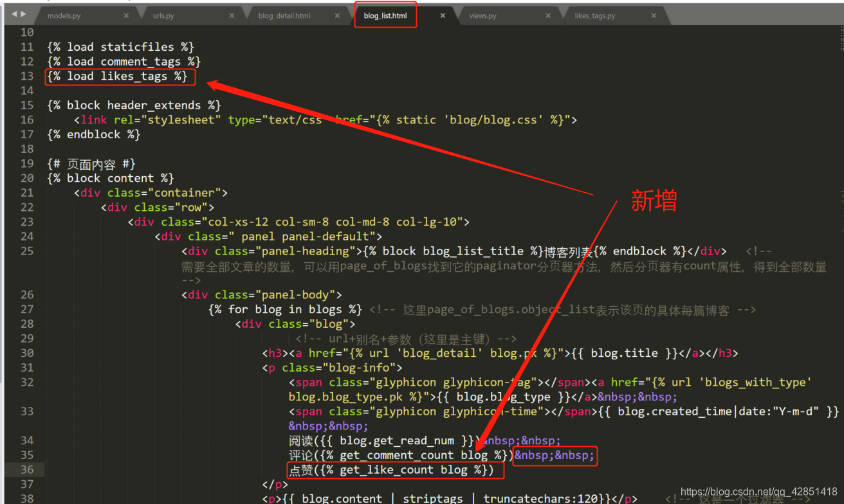Click line number 36 in the gutter

click(x=26, y=469)
